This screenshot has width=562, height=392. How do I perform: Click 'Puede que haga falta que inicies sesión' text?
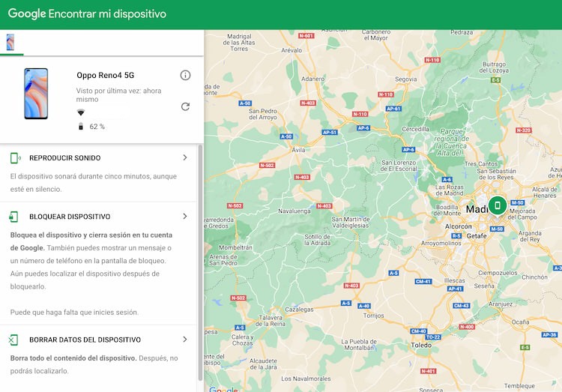(74, 313)
